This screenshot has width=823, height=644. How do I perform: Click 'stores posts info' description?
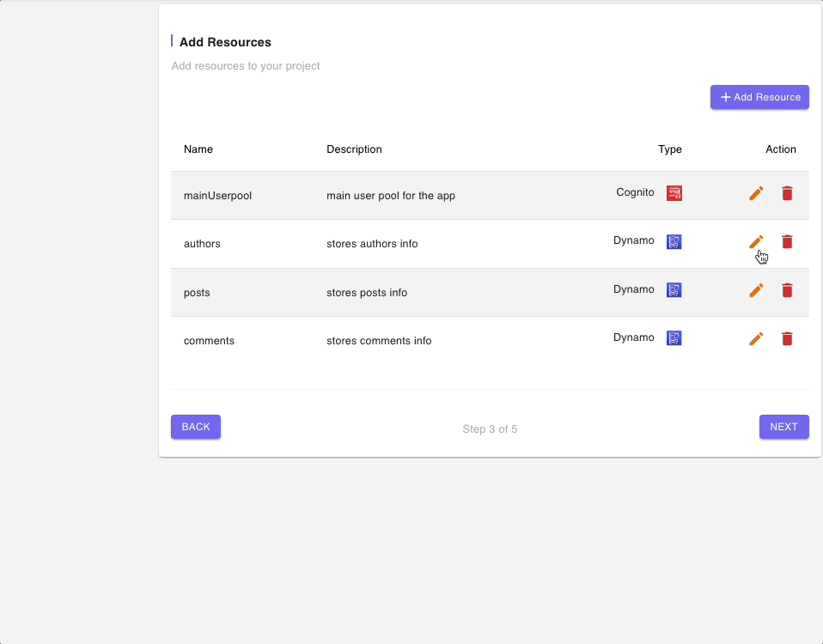click(x=367, y=293)
